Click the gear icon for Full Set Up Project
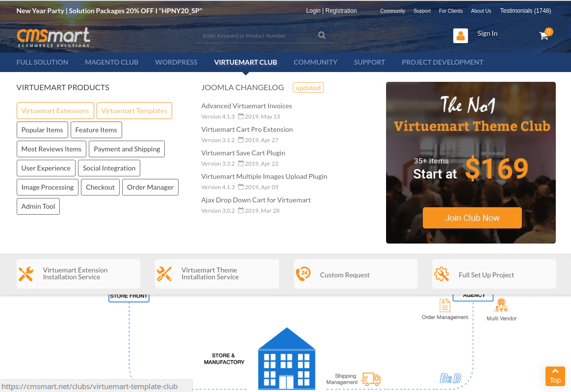The height and width of the screenshot is (392, 571). click(441, 274)
